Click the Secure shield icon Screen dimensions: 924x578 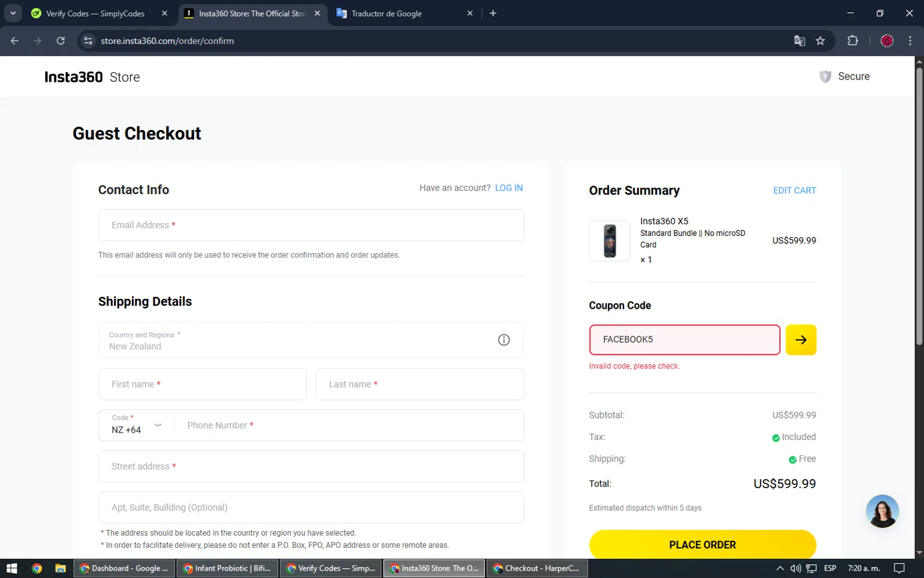tap(825, 76)
